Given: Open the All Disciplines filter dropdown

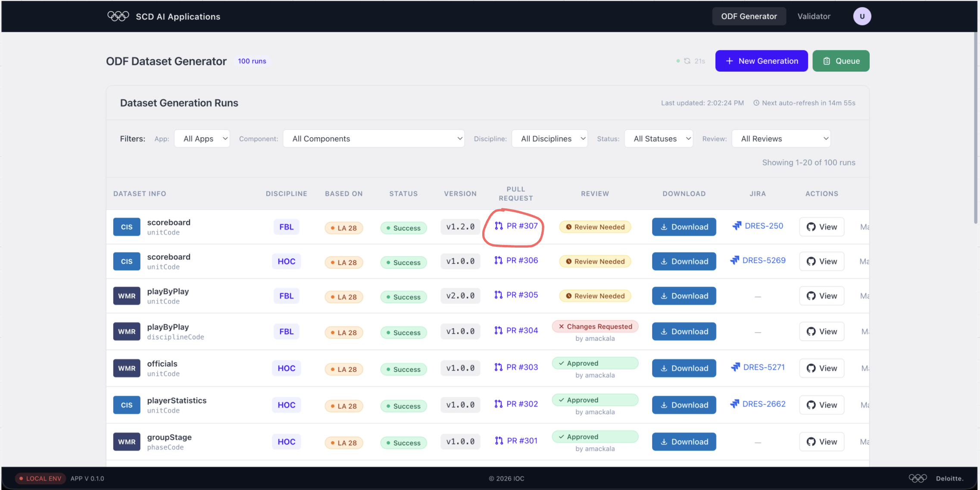Looking at the screenshot, I should [x=549, y=139].
